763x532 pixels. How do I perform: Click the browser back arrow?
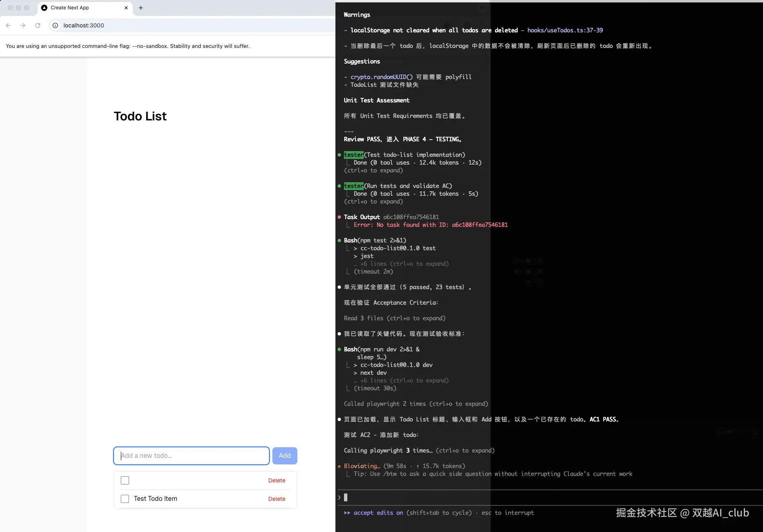click(x=8, y=25)
